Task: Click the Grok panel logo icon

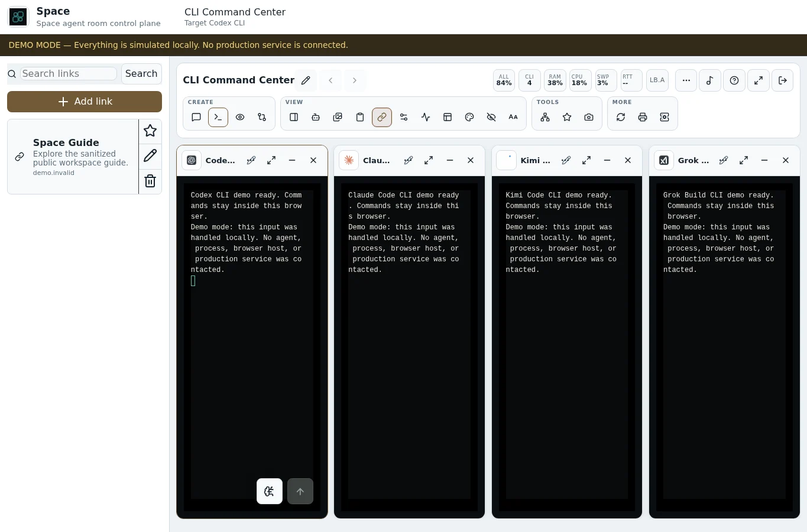Action: [664, 160]
